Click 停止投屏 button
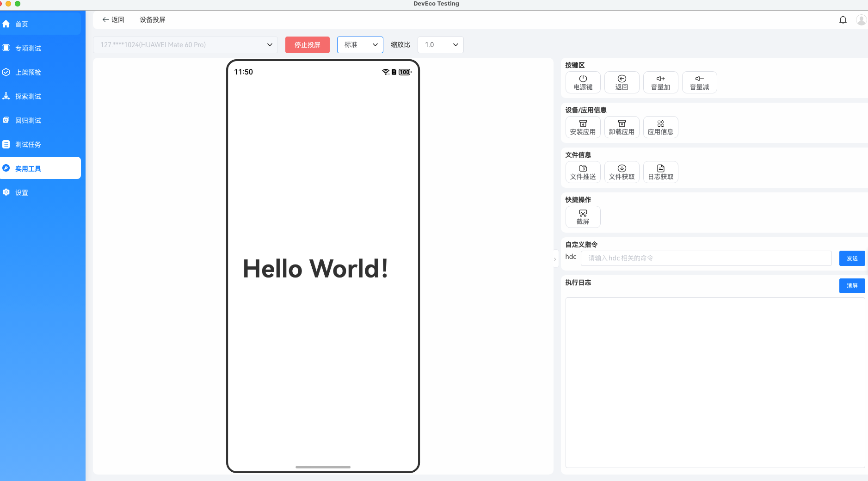The image size is (868, 481). click(x=308, y=45)
